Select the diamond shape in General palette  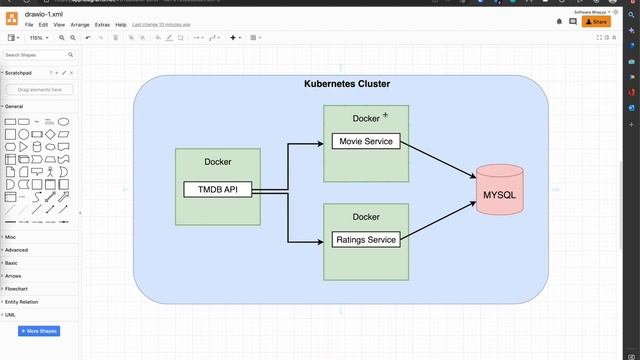click(50, 134)
